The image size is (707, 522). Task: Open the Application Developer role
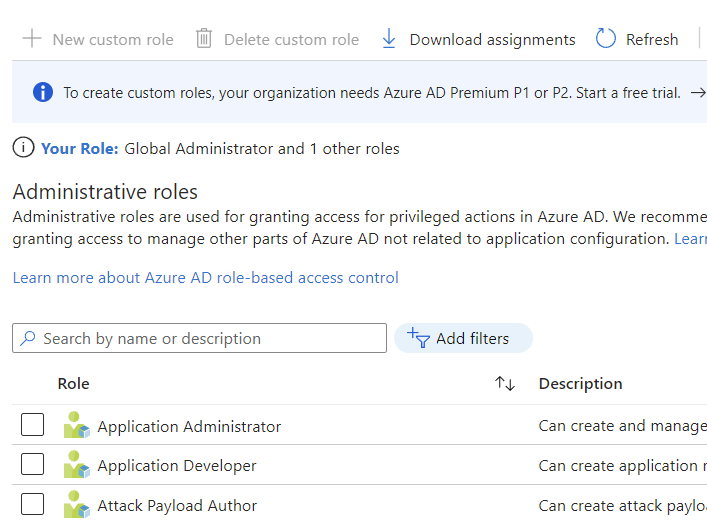point(177,466)
